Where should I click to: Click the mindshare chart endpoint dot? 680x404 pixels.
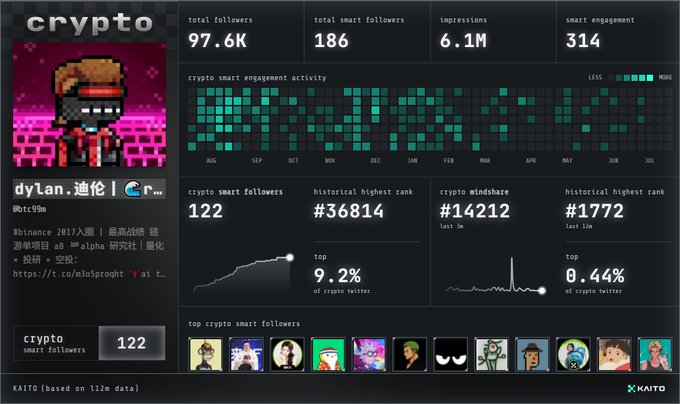(x=542, y=290)
